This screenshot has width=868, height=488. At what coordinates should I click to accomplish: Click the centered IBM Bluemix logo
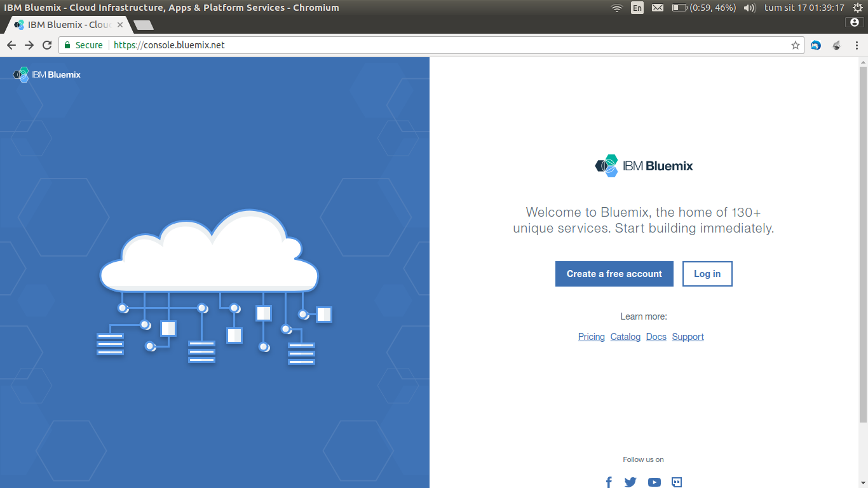pos(644,166)
